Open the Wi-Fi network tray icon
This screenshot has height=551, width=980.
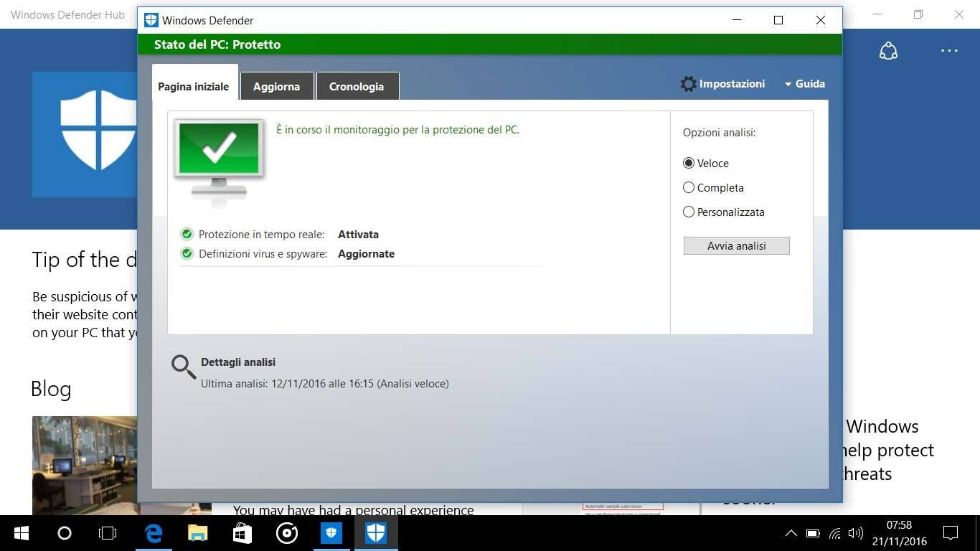[834, 533]
